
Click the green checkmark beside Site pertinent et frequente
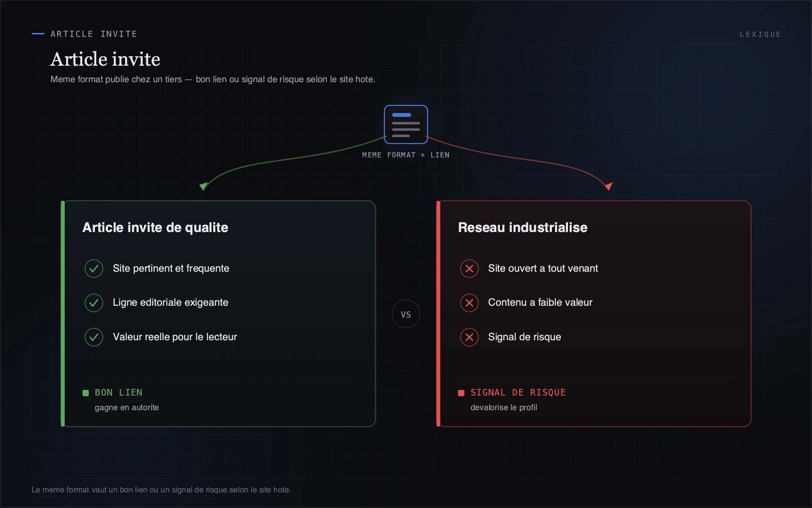[x=94, y=268]
